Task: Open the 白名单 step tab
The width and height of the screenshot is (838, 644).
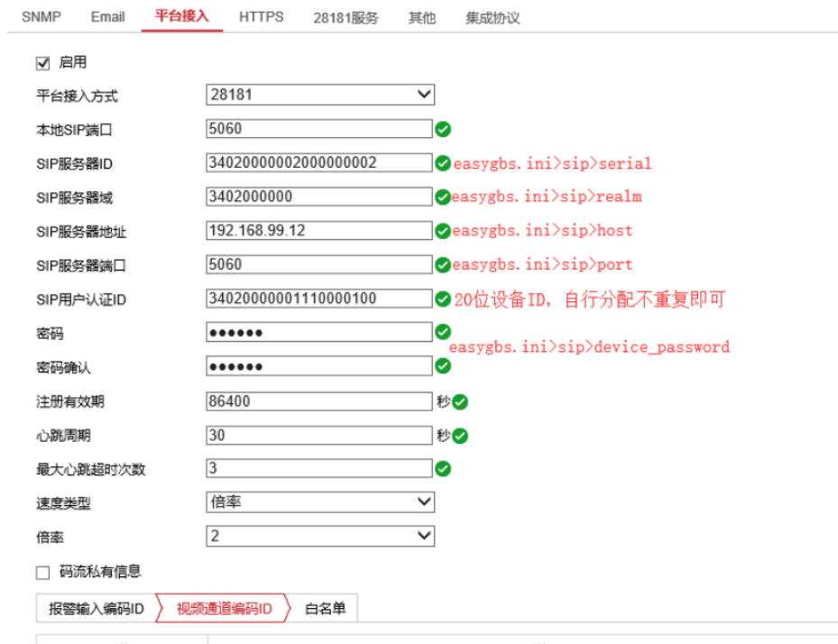Action: [325, 608]
